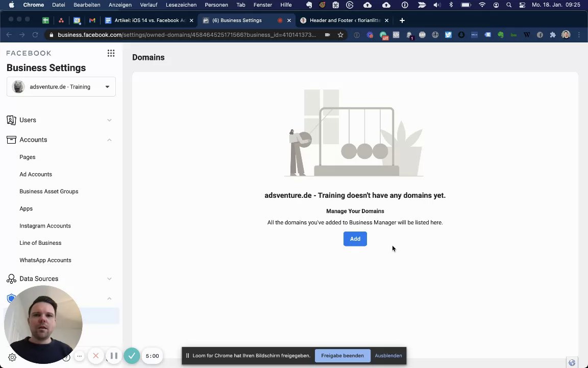Pause the Loom recording
Screen dimensions: 588x368
[x=114, y=356]
